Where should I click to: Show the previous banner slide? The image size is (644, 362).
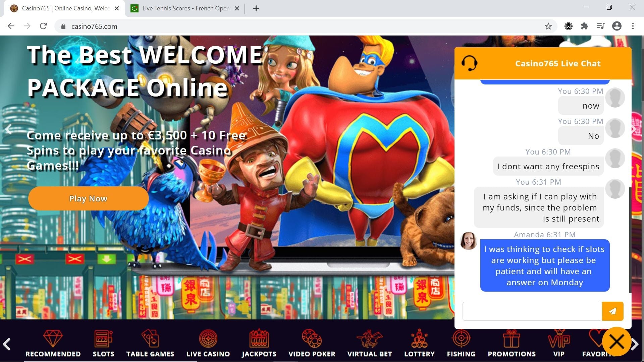click(x=9, y=129)
